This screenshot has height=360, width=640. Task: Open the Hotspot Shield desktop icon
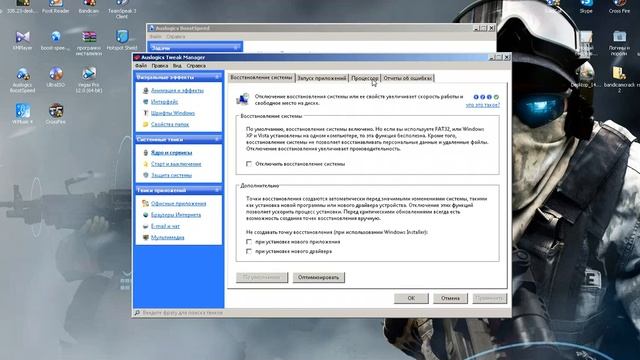122,40
